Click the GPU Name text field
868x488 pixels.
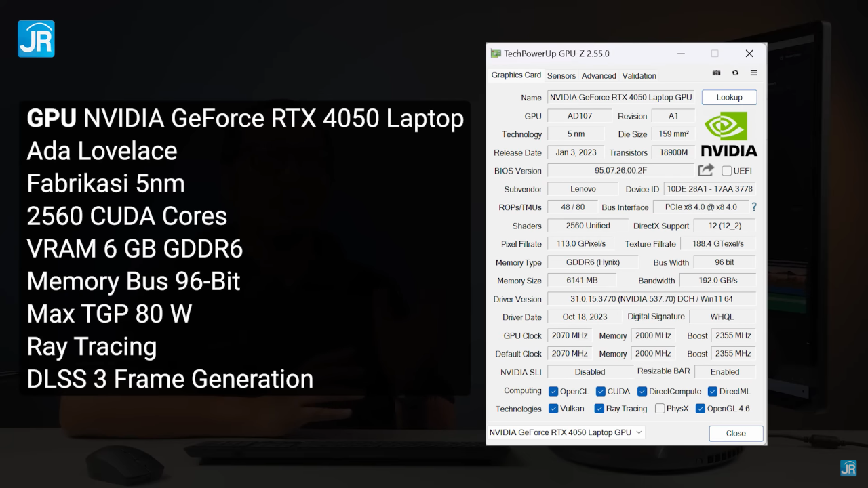coord(620,98)
